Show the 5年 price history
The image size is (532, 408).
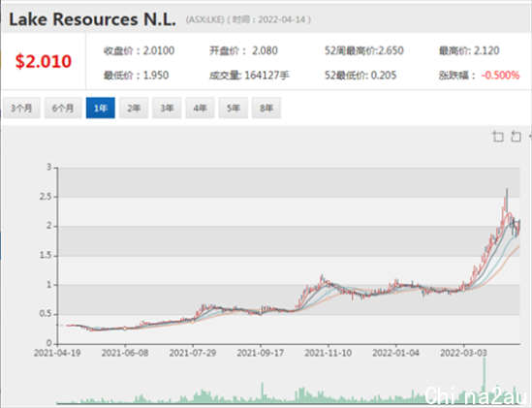coord(234,108)
